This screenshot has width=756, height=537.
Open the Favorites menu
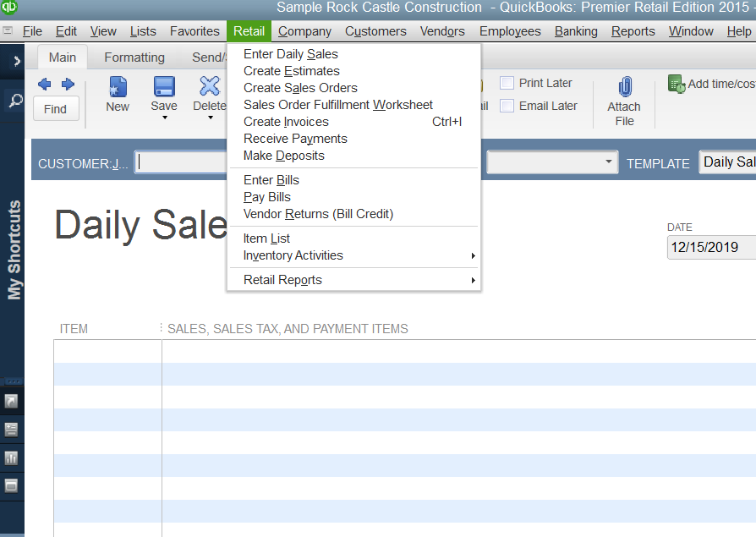click(x=194, y=31)
